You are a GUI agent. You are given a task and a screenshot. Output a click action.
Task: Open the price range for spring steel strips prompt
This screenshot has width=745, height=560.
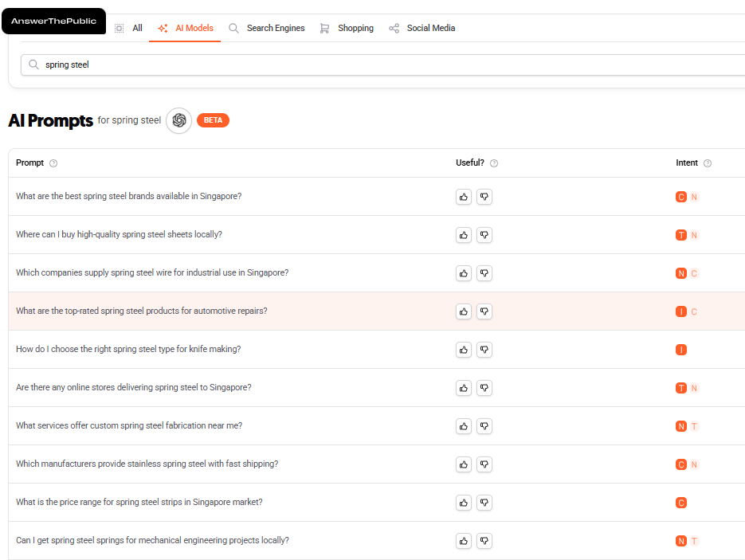pos(139,503)
